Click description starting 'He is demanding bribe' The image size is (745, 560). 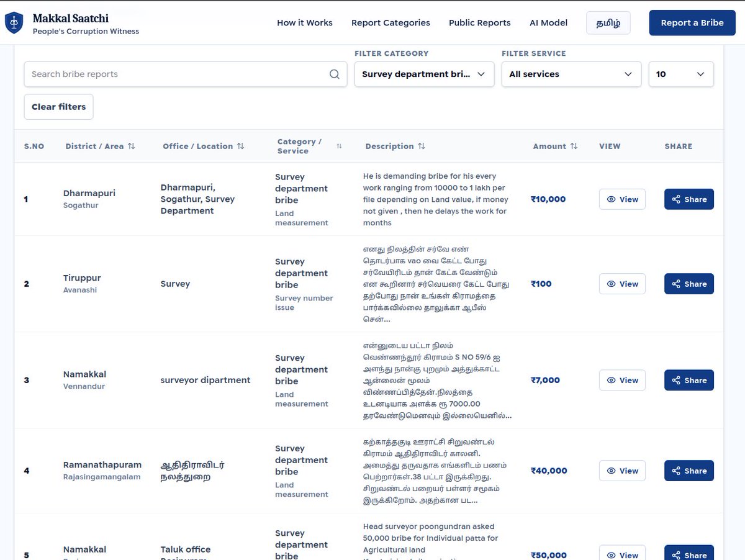[436, 199]
